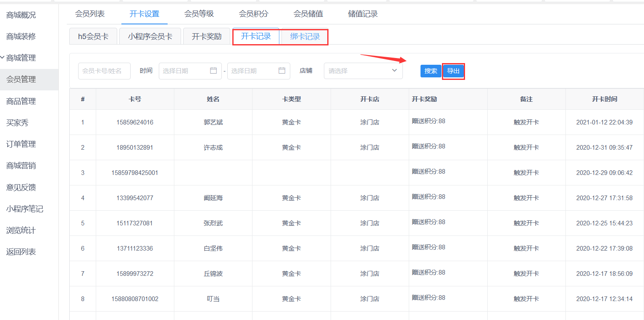The width and height of the screenshot is (644, 320).
Task: Click card number 15859798425001
Action: [x=135, y=173]
